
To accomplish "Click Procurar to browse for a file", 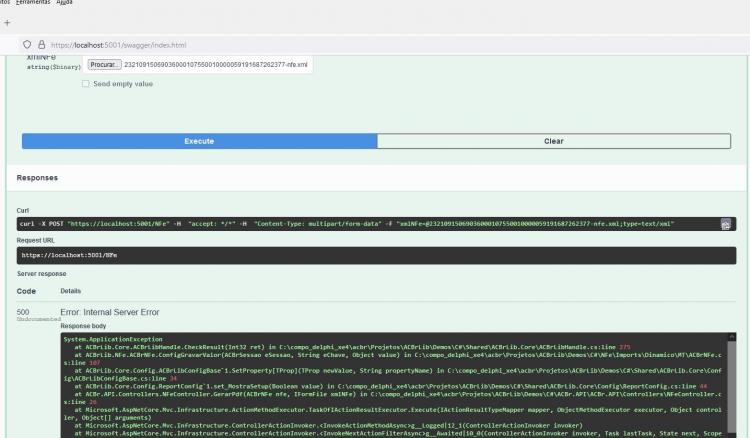I will pos(104,65).
